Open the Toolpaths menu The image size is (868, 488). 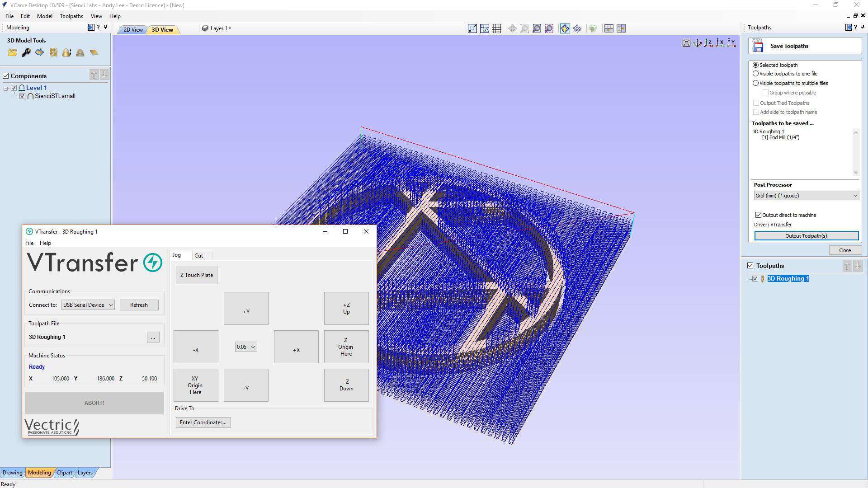coord(71,16)
